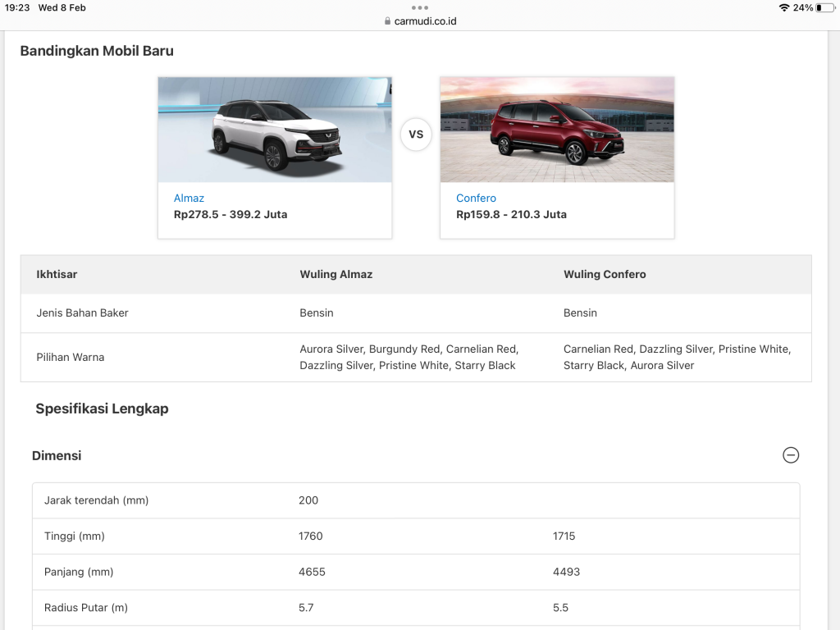Open the red Wuling Confero car image

(557, 130)
